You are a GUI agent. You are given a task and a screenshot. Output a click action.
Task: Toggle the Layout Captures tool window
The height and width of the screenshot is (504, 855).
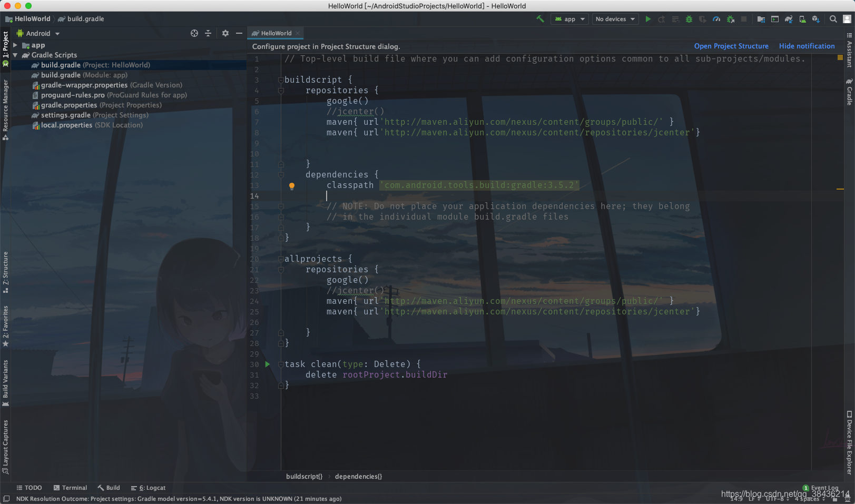pos(5,447)
